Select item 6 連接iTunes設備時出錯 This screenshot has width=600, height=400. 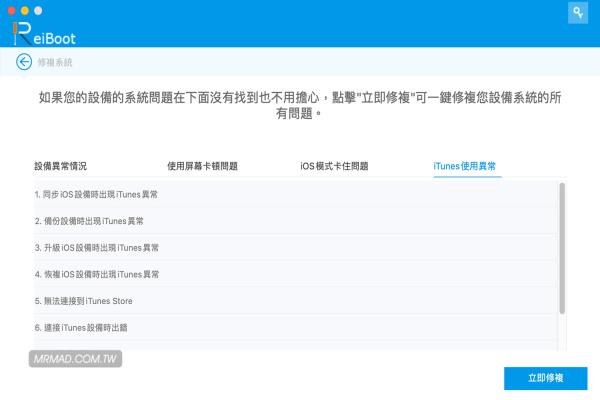[296, 328]
